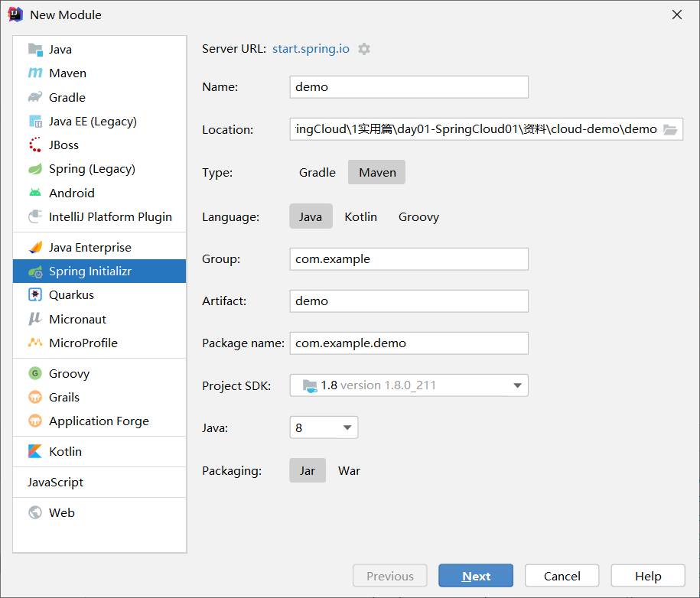Image resolution: width=700 pixels, height=598 pixels.
Task: Click the Java Enterprise icon
Action: tap(35, 247)
